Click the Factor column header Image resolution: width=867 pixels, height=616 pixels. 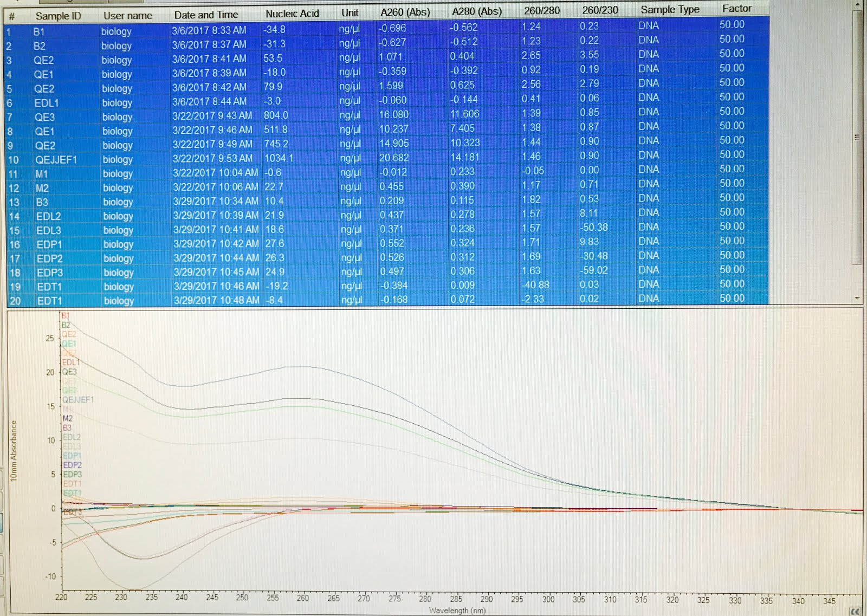point(736,9)
